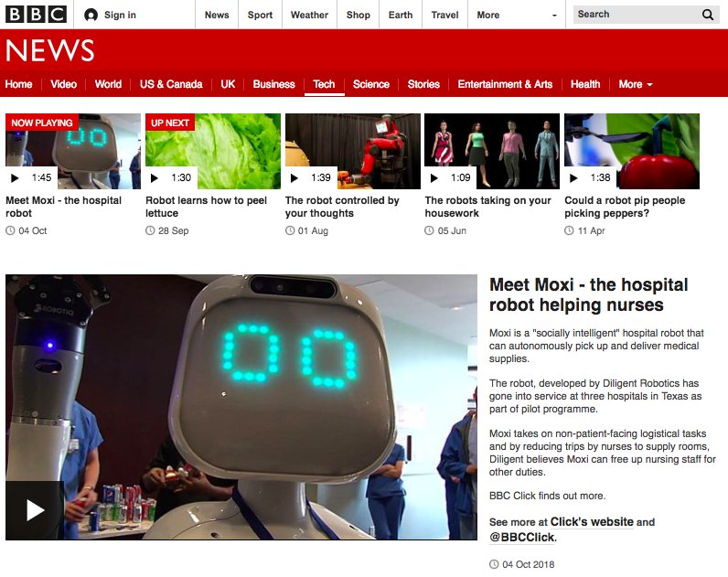This screenshot has height=577, width=728.
Task: Click the red robot arm thumbnail
Action: pos(353,151)
